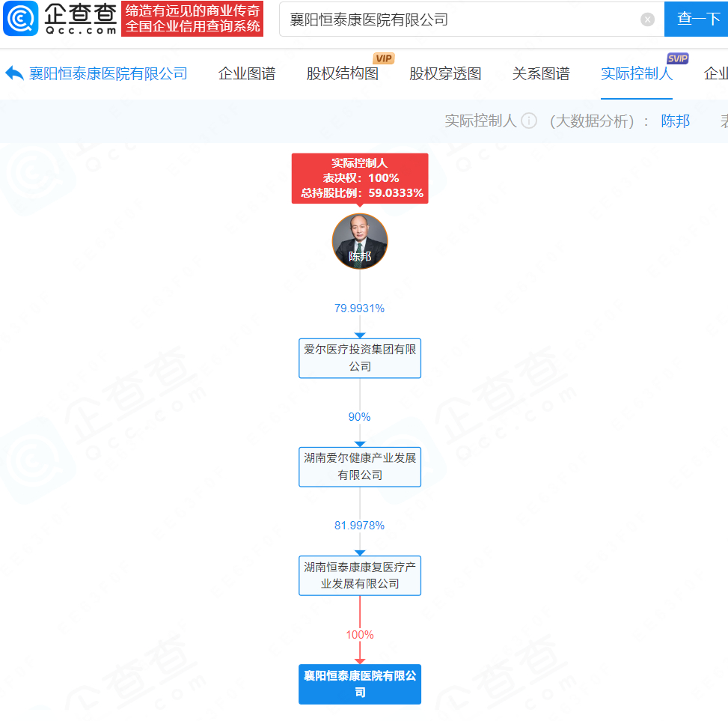
Task: Clear the search box with the X icon
Action: coord(647,19)
